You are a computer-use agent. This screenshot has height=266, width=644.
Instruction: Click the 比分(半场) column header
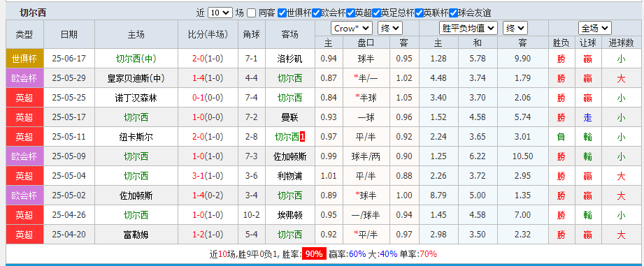point(208,34)
